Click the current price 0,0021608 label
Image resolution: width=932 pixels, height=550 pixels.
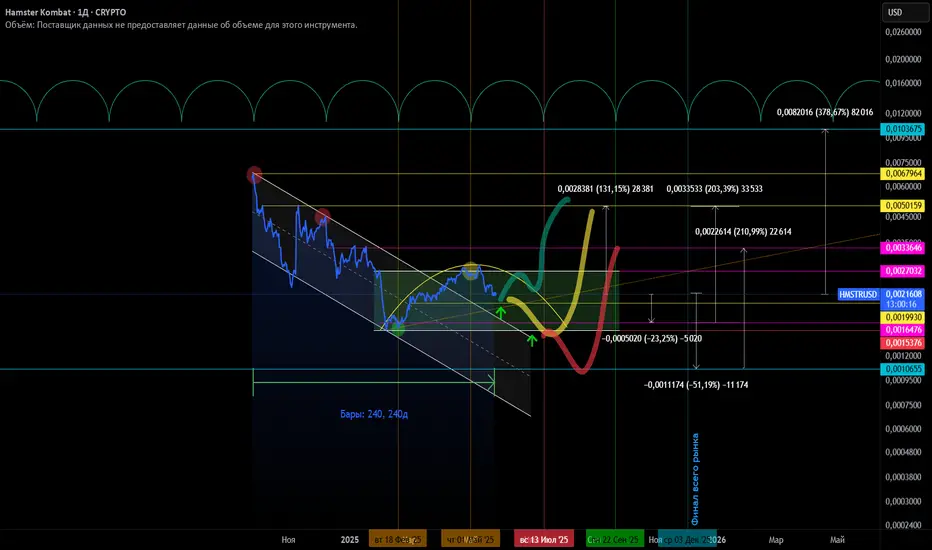[x=902, y=294]
